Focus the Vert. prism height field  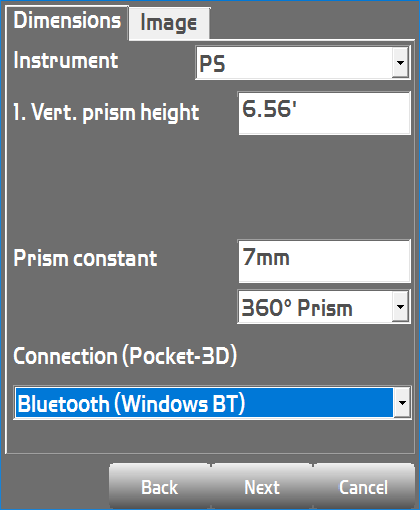pyautogui.click(x=324, y=113)
